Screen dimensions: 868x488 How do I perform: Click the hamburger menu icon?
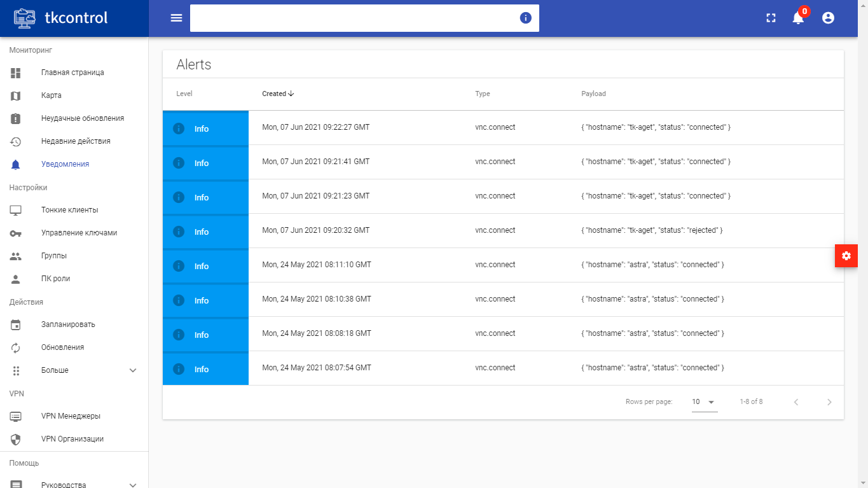176,18
